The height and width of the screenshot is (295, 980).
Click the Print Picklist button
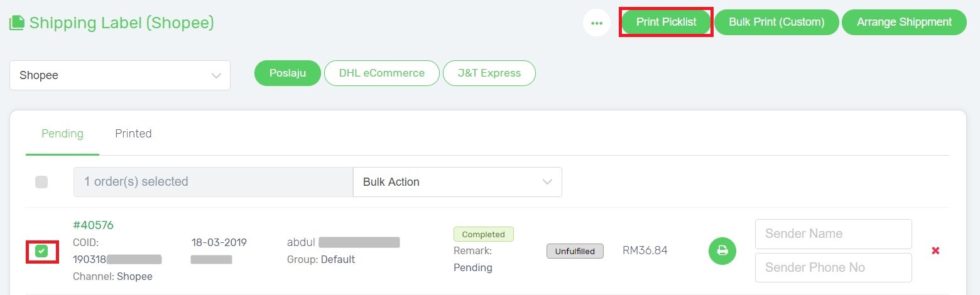[x=666, y=22]
